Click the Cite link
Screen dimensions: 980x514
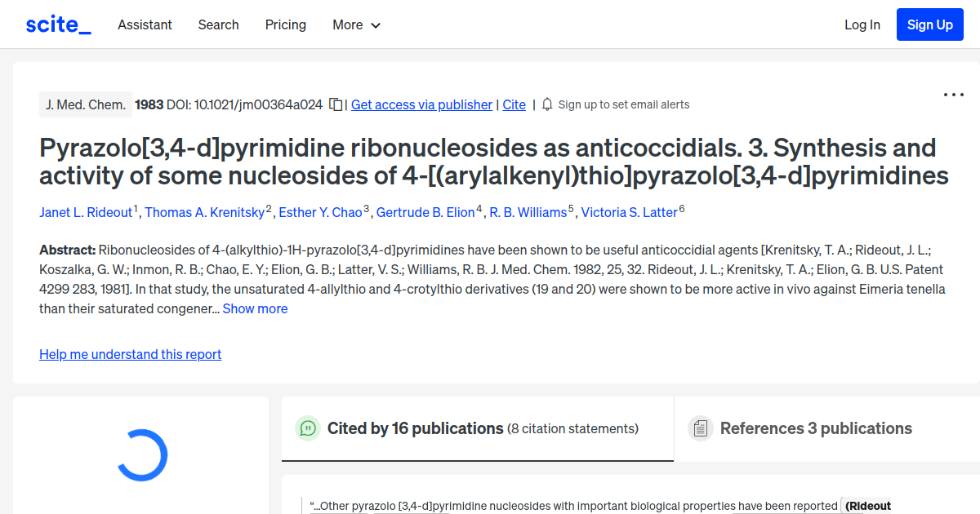click(x=514, y=104)
